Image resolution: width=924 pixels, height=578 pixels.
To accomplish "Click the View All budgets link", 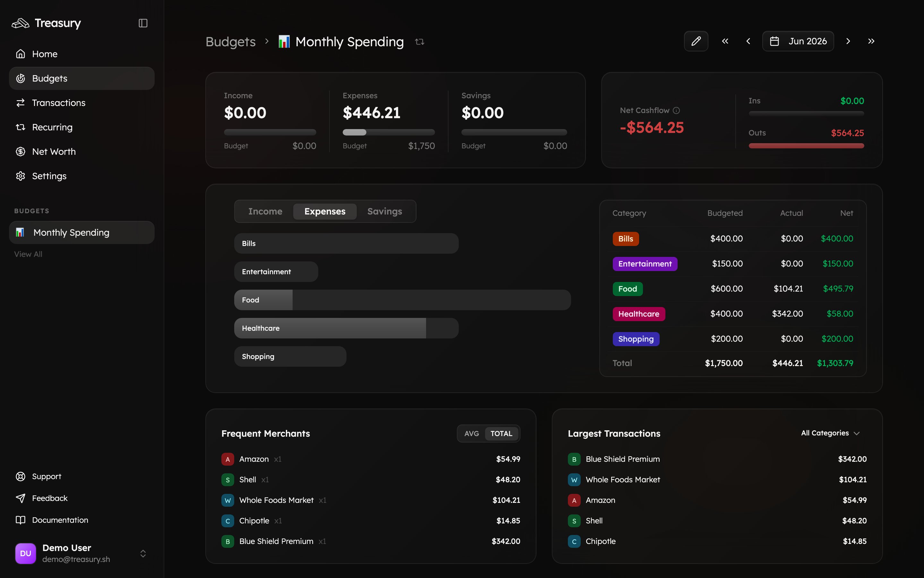I will 28,254.
